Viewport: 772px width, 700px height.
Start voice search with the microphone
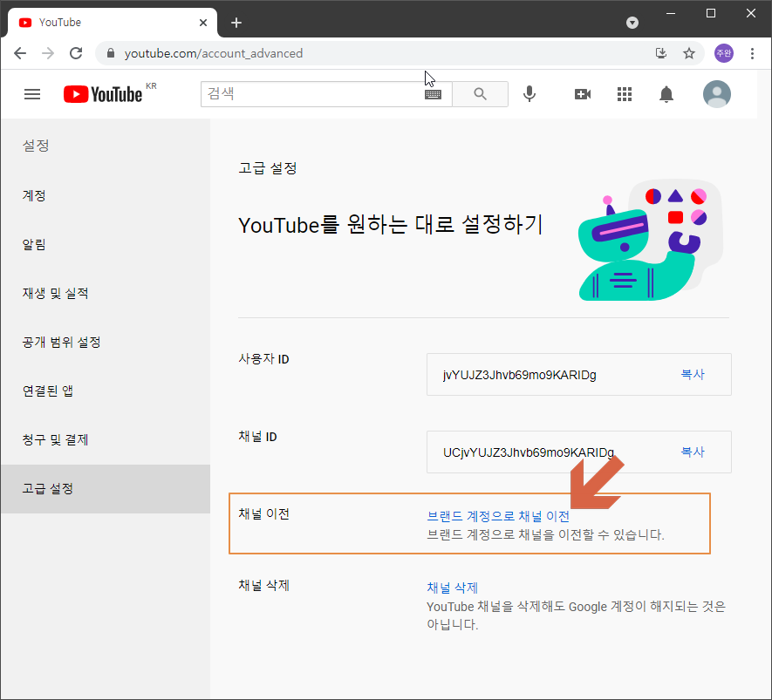pyautogui.click(x=529, y=94)
